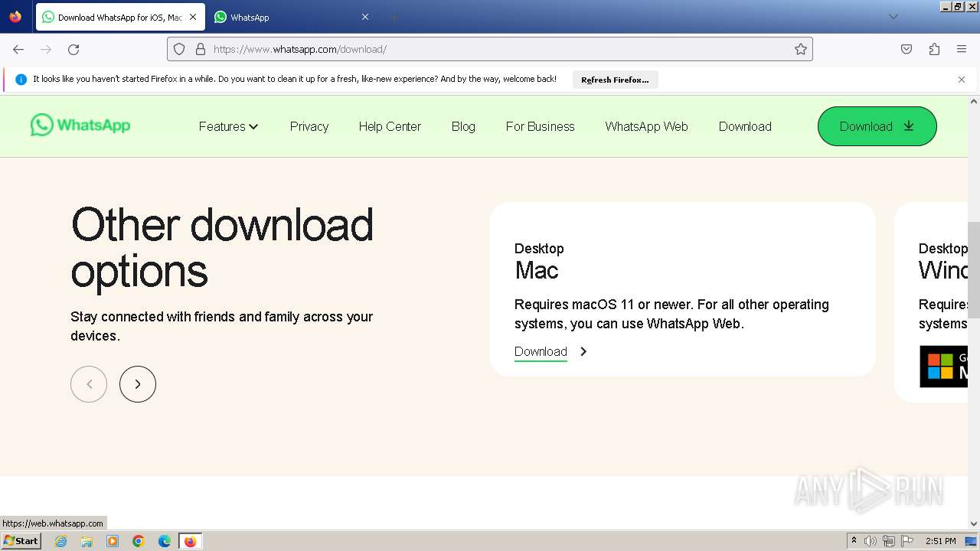Open the Privacy page

309,126
